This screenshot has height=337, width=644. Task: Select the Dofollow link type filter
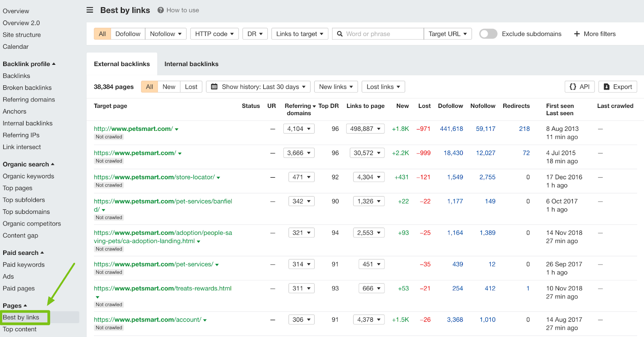(x=128, y=34)
